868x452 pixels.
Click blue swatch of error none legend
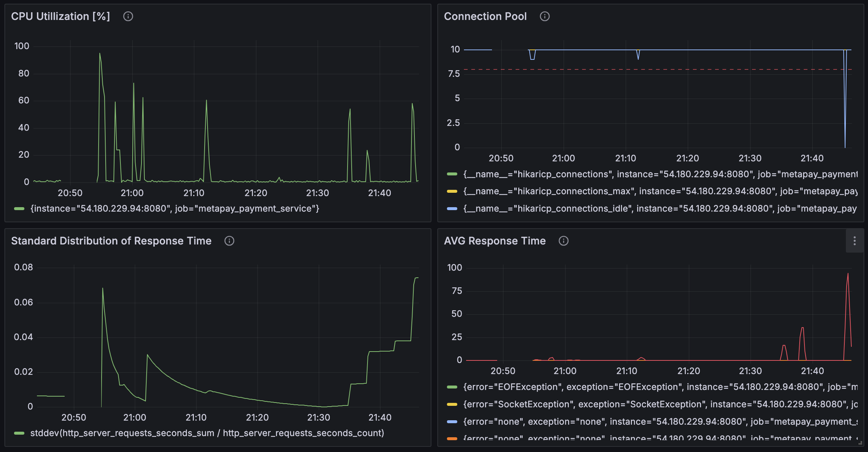452,422
